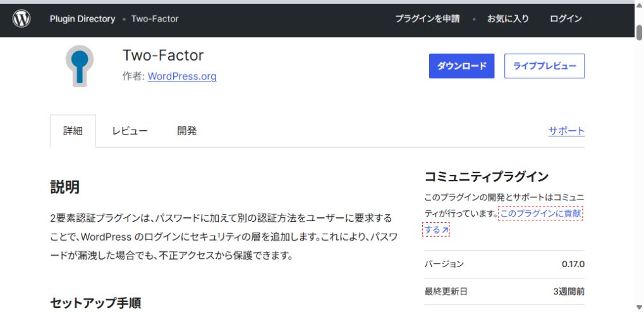This screenshot has height=312, width=644.
Task: Open このプラグインに貢献する link
Action: (540, 214)
